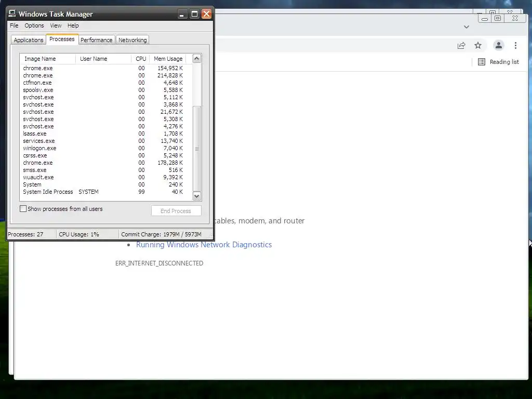Open the Help menu
Viewport: 532px width, 399px height.
[x=73, y=25]
